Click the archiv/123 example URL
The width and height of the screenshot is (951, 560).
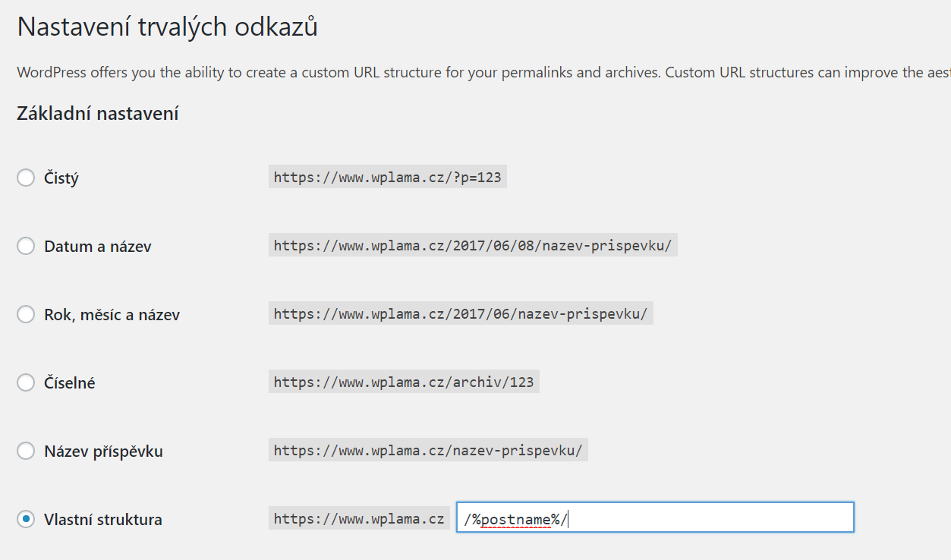(404, 382)
